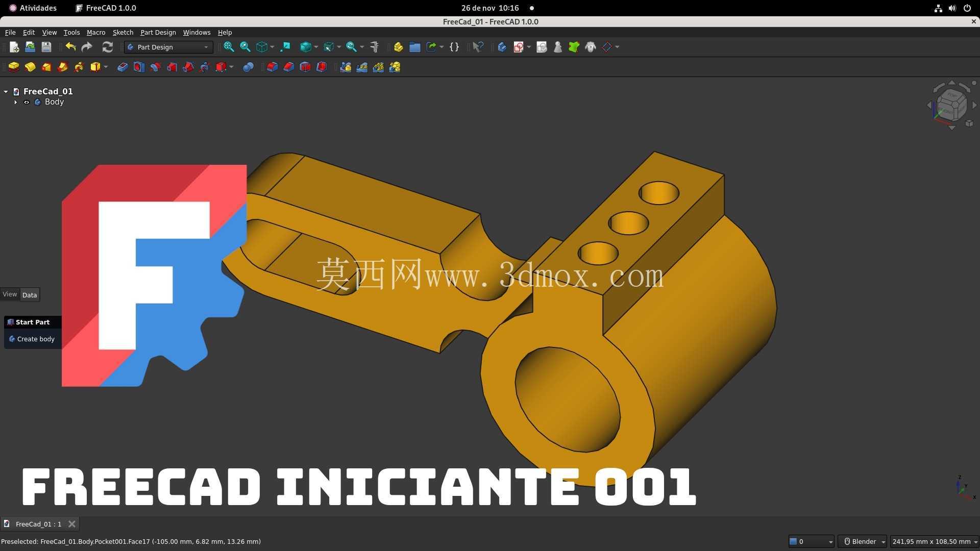Switch to the Data property tab
Screen dimensions: 980x551
[30, 295]
